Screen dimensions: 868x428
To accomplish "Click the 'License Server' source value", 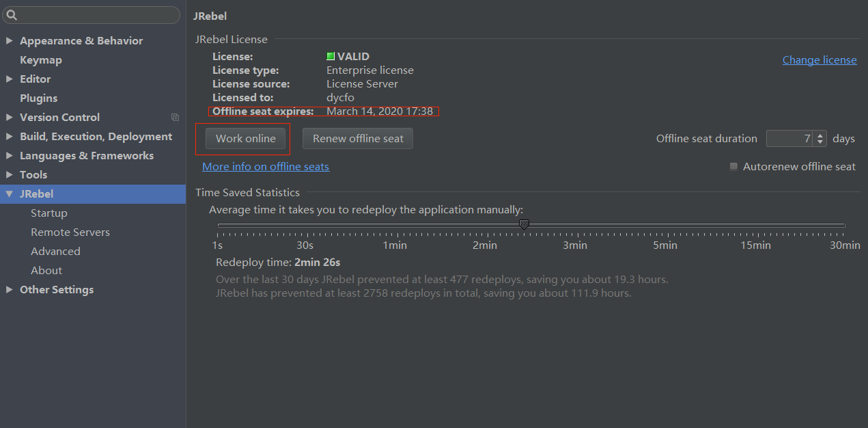I will coord(362,84).
